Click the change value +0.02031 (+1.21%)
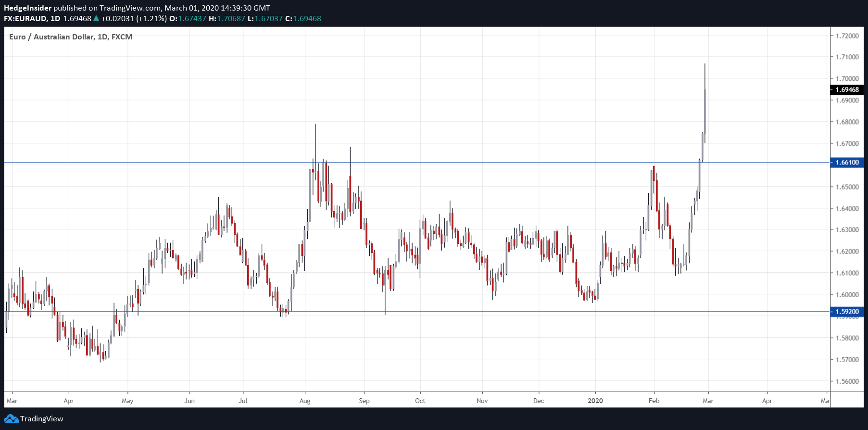 (x=134, y=18)
